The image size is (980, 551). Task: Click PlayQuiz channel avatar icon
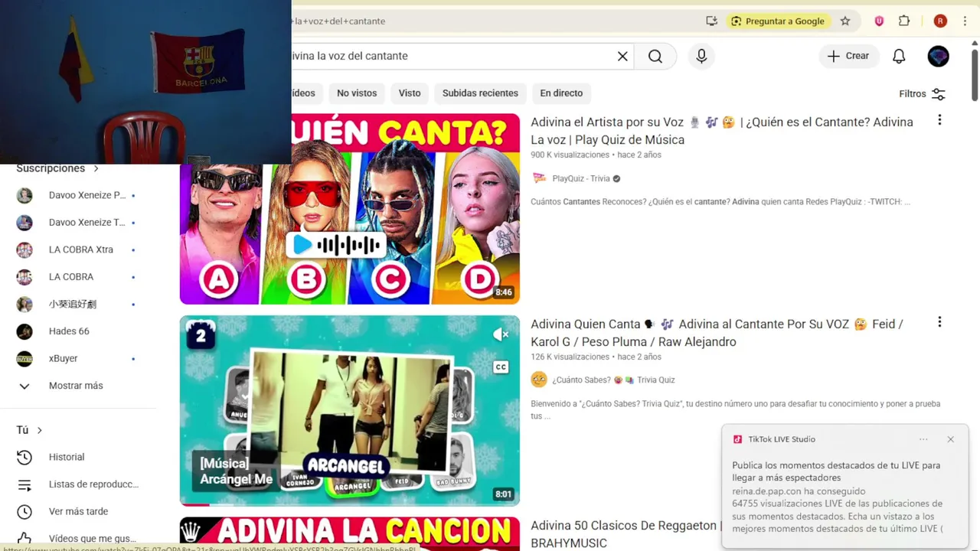pos(539,178)
